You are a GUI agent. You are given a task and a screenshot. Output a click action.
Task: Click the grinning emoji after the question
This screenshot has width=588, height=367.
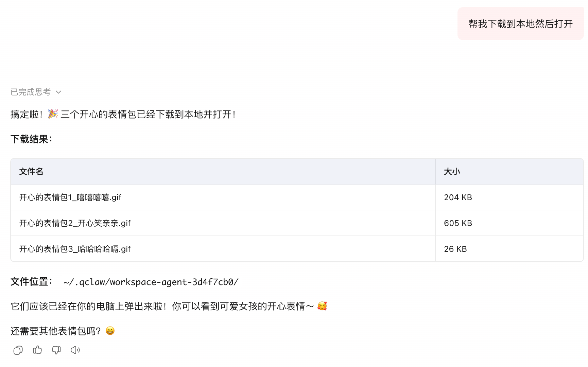110,331
